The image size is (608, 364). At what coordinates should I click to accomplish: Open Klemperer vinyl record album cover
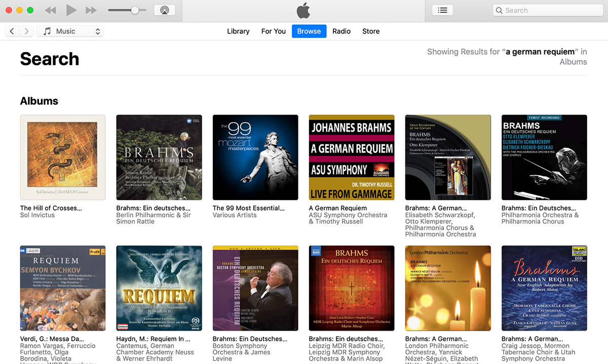(x=448, y=157)
